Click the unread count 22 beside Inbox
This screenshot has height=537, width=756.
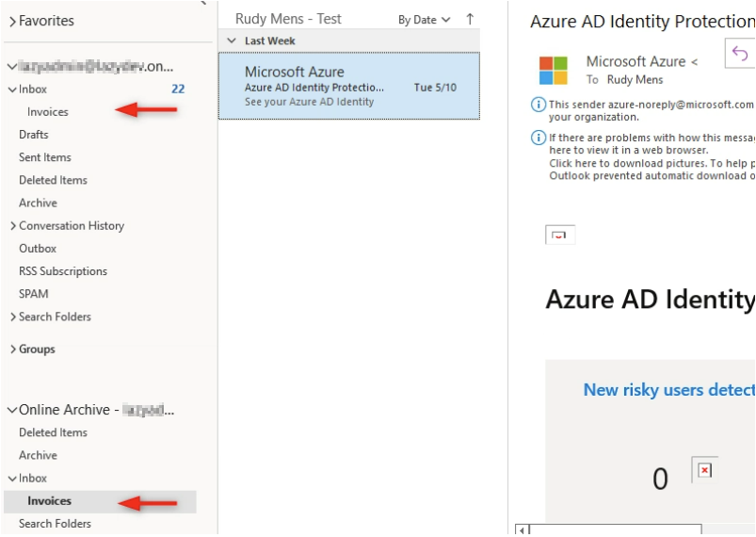click(x=178, y=89)
